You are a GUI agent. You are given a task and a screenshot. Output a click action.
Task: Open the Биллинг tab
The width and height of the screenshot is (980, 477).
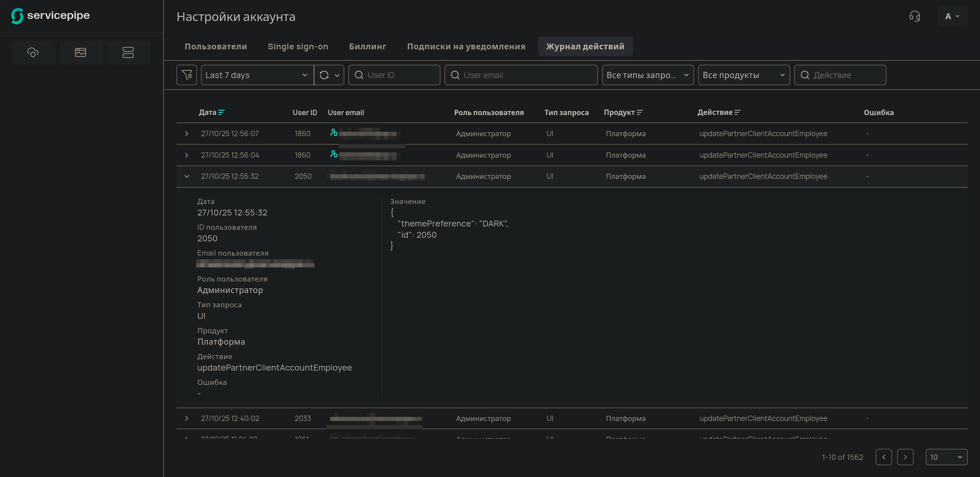click(x=367, y=46)
